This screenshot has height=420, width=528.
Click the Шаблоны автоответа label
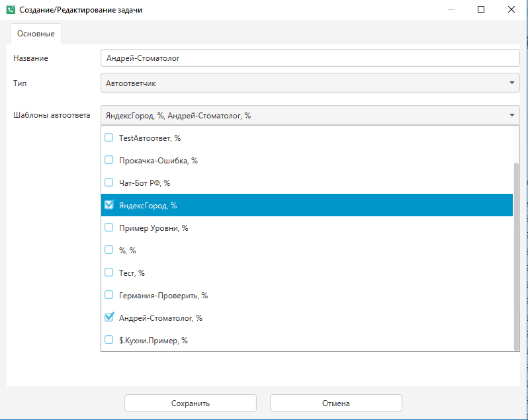coord(52,115)
